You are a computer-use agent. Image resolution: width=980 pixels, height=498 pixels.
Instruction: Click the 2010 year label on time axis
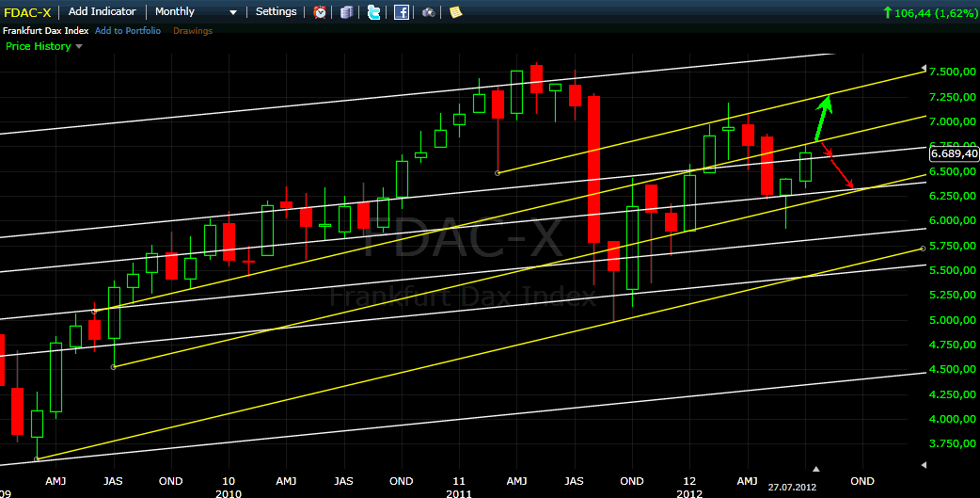pyautogui.click(x=229, y=493)
